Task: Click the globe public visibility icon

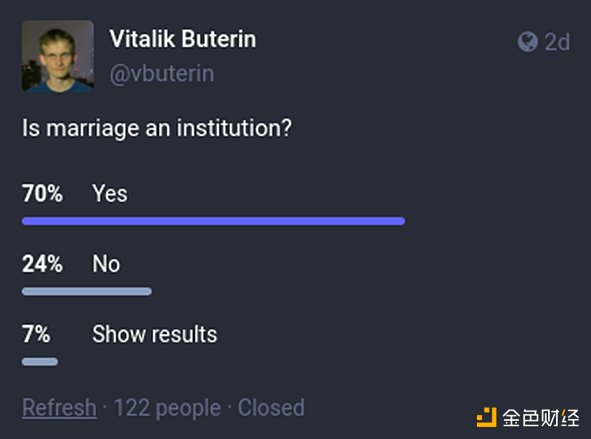Action: coord(527,41)
